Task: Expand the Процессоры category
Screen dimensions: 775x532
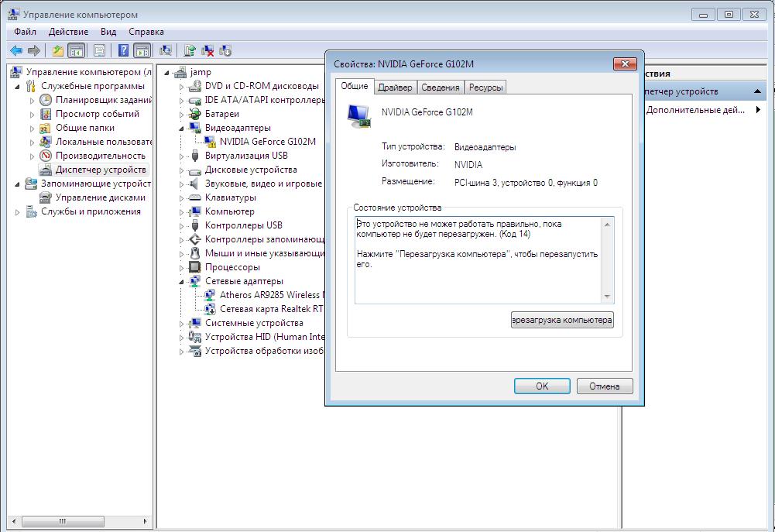Action: point(181,267)
